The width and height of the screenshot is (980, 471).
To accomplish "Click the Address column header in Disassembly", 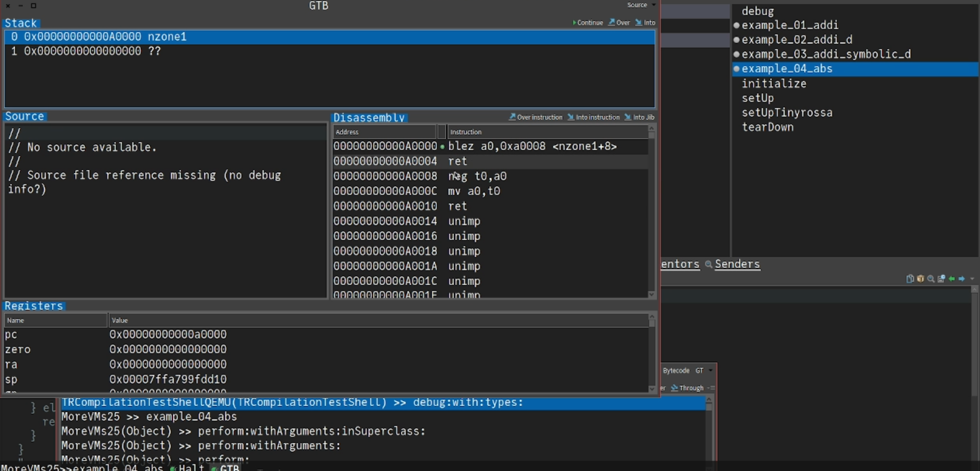I will click(x=384, y=132).
